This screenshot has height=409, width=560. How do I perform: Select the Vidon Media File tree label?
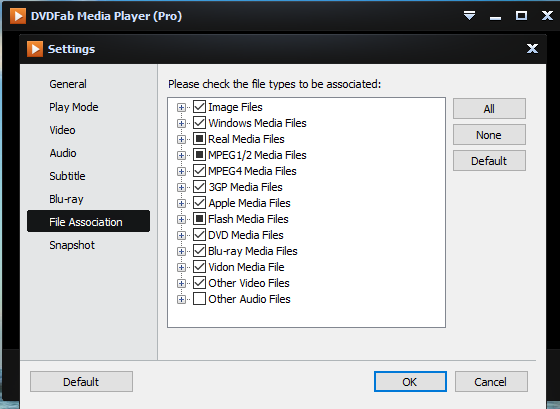tap(246, 267)
